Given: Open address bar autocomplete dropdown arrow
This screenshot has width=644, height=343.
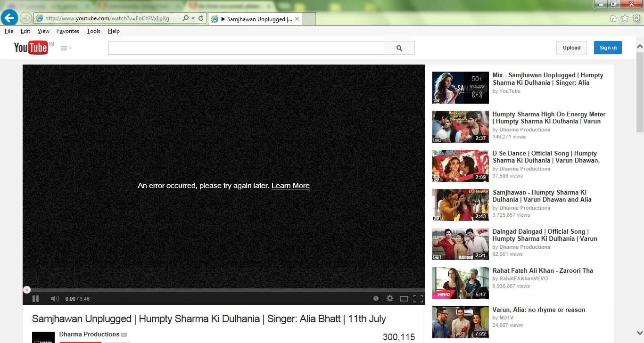Looking at the screenshot, I should (x=193, y=18).
